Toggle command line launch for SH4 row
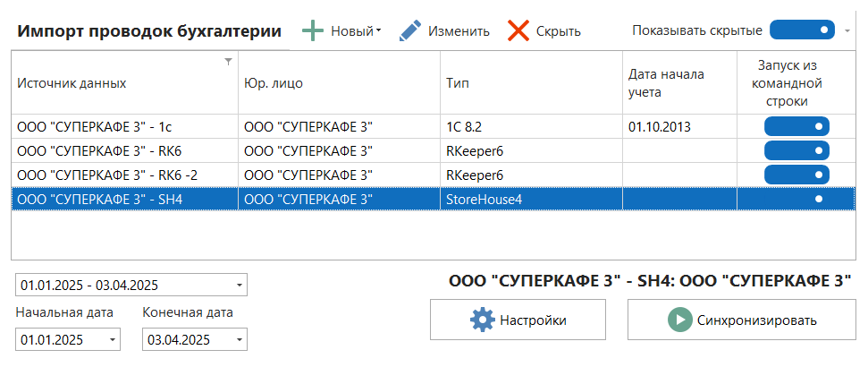The height and width of the screenshot is (367, 868). tap(796, 199)
